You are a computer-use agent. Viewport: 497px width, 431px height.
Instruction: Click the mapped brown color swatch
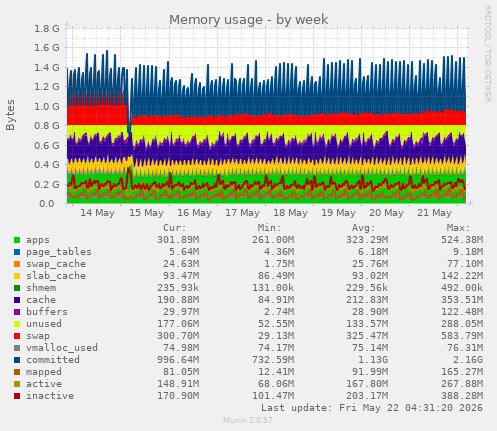click(17, 372)
